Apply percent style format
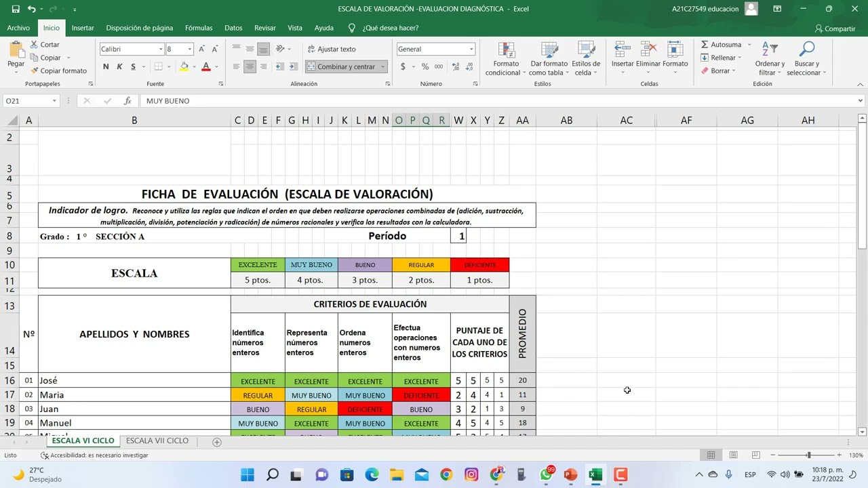Screen dimensions: 868x488 425,66
